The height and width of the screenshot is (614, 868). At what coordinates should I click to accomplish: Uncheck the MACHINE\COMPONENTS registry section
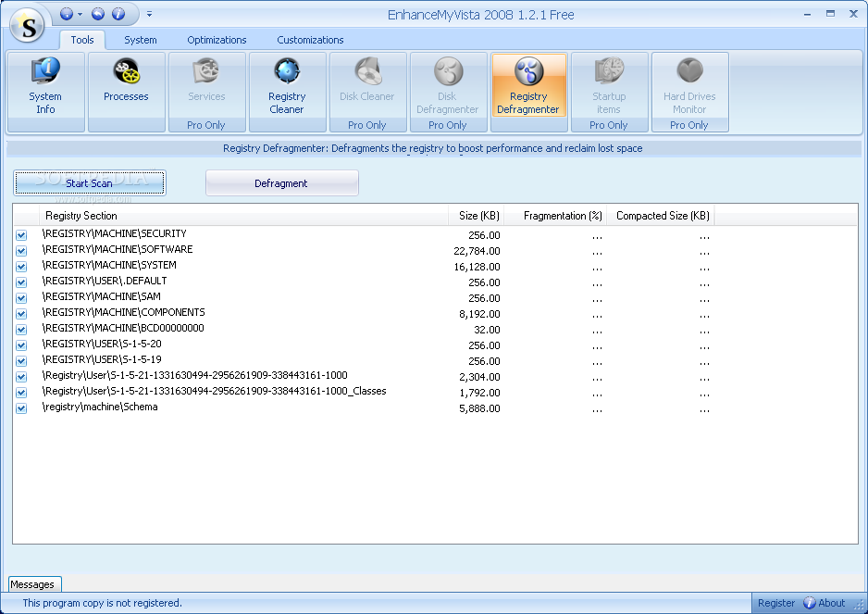[x=21, y=314]
